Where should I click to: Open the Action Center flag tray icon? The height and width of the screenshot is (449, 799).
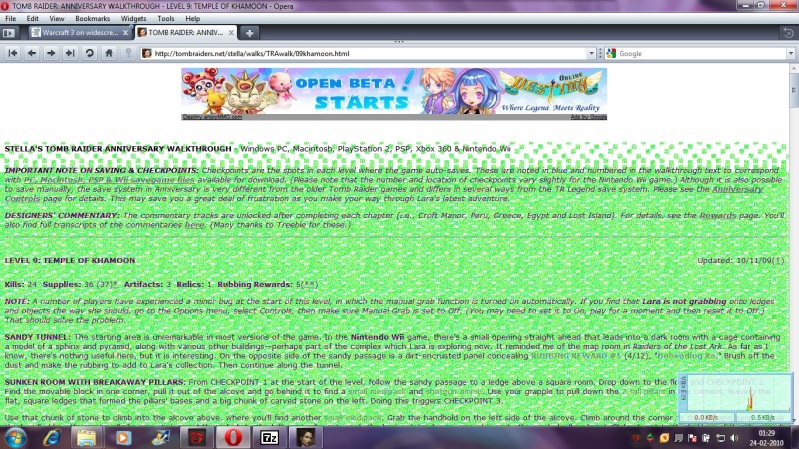pos(693,438)
